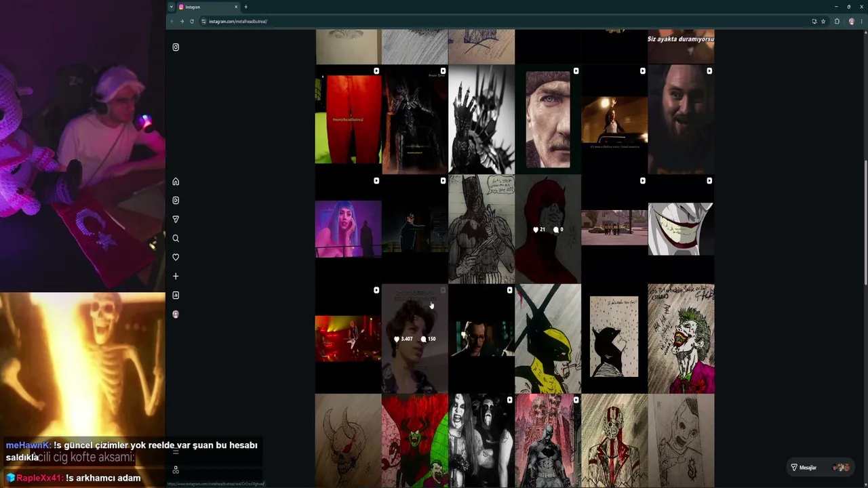Open the curly-haired man reel thumbnail
This screenshot has width=868, height=488.
click(x=415, y=339)
